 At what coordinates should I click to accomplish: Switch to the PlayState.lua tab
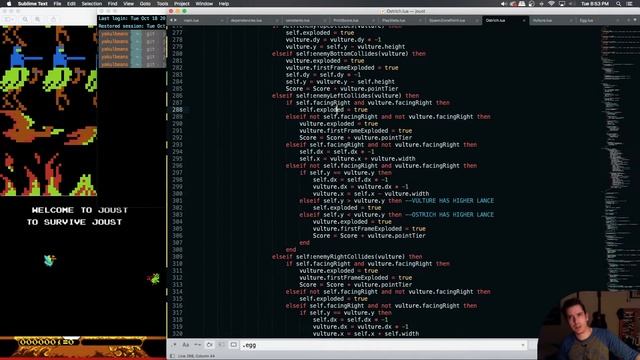click(394, 20)
